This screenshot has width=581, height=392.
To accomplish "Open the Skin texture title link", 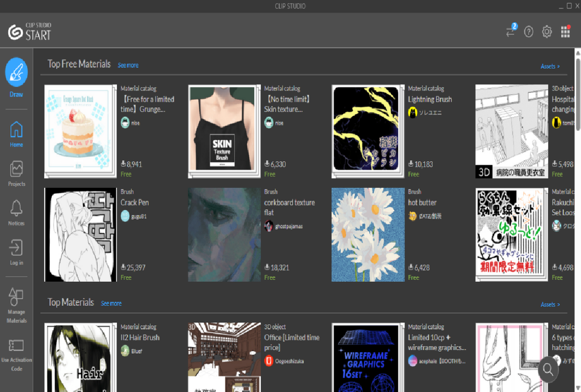I will 287,104.
